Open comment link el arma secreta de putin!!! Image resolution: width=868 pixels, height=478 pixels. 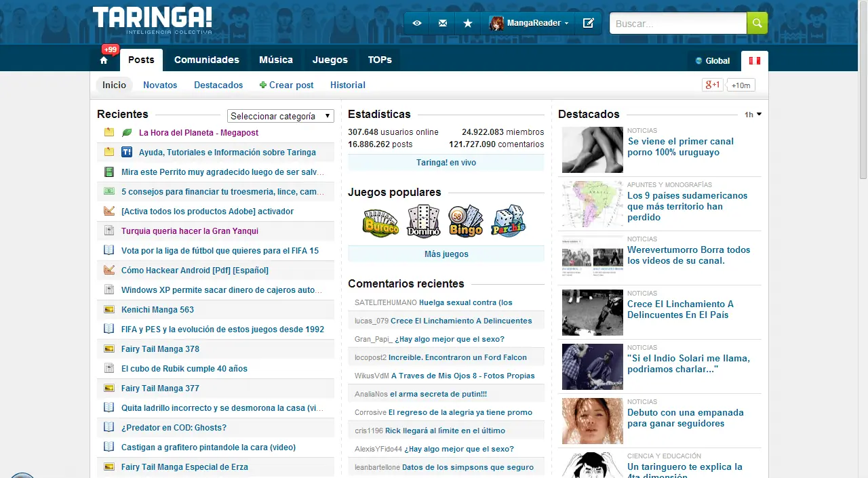[438, 394]
